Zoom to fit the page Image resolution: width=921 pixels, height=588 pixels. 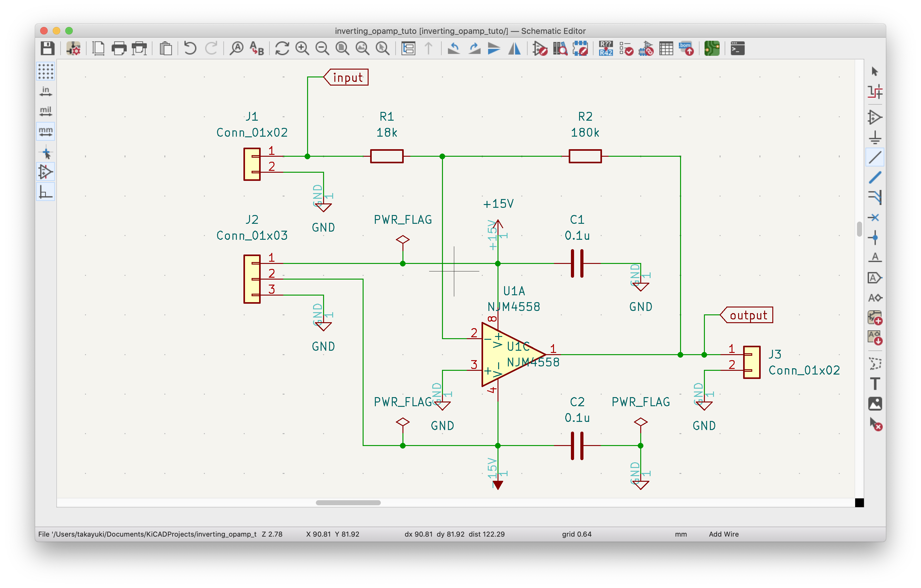click(342, 49)
